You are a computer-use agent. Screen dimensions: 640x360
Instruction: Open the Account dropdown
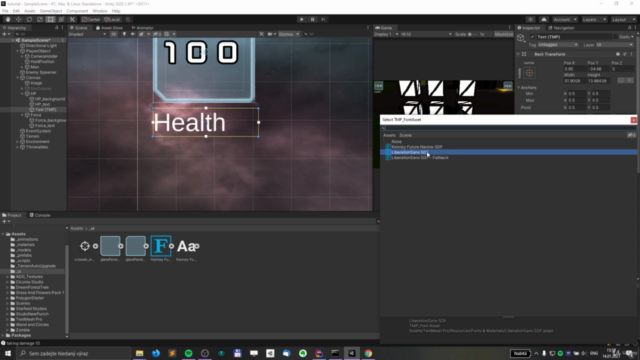pyautogui.click(x=565, y=19)
